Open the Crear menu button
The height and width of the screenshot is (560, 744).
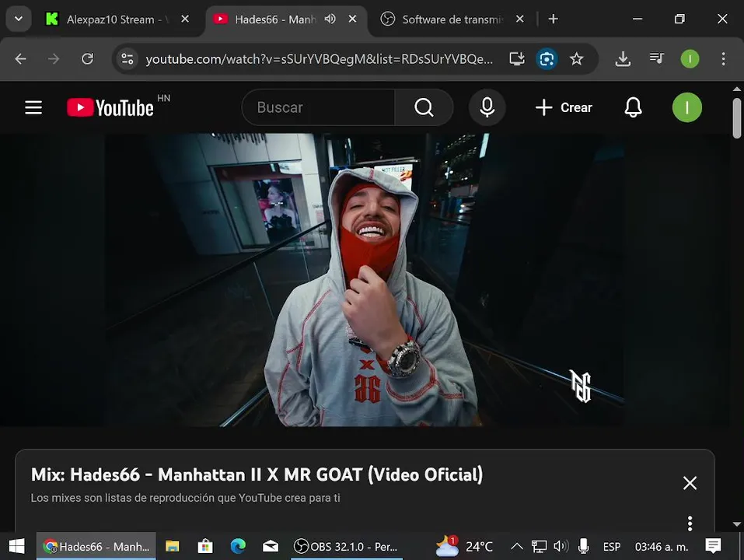click(x=564, y=108)
